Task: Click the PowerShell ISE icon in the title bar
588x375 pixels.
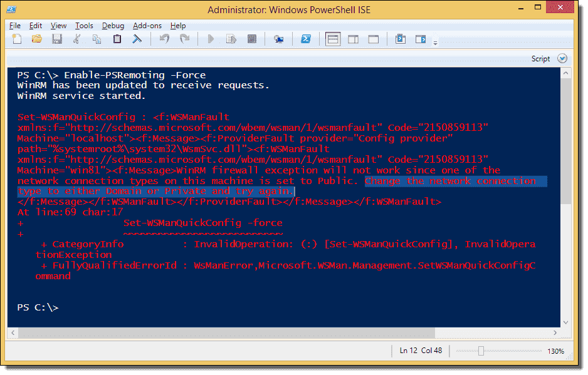Action: point(11,9)
